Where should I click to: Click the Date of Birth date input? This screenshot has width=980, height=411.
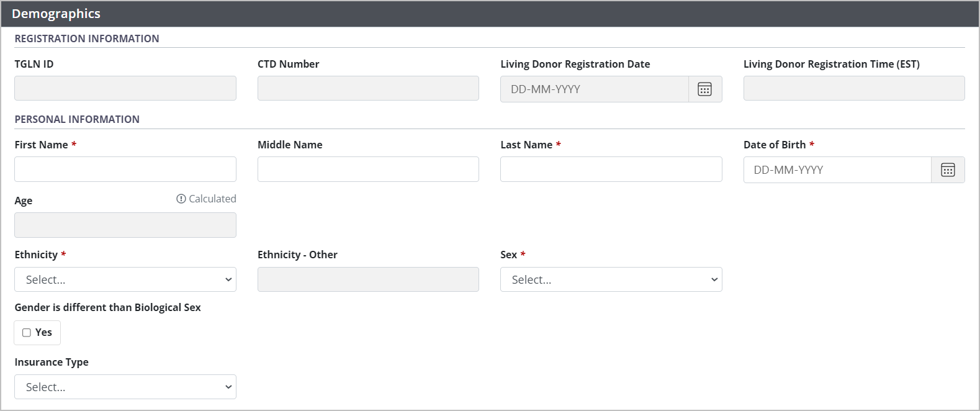click(837, 170)
